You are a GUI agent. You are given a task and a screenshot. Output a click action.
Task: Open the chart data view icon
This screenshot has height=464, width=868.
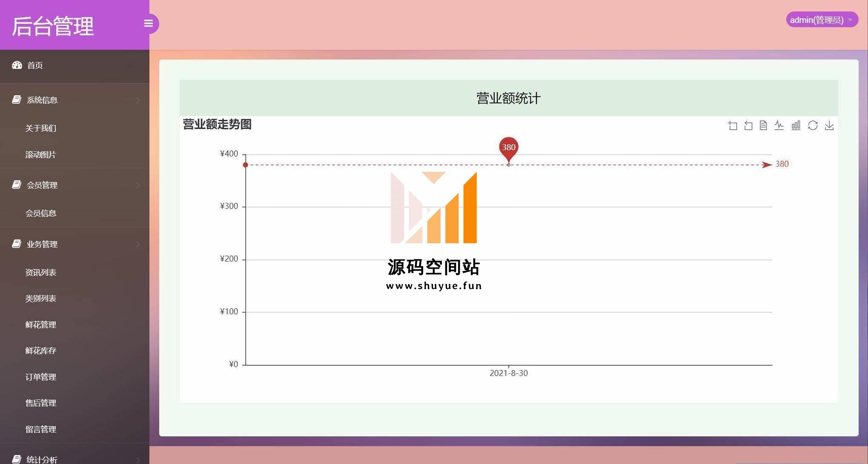coord(763,125)
